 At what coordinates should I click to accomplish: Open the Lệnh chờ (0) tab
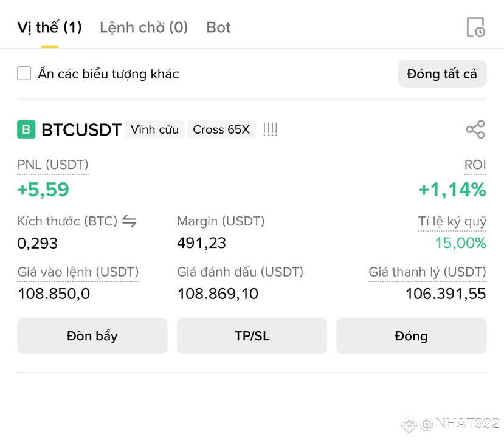coord(143,27)
